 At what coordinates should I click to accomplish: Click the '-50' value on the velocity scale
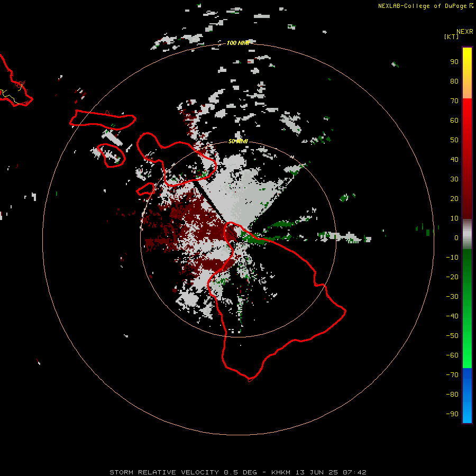tap(452, 336)
